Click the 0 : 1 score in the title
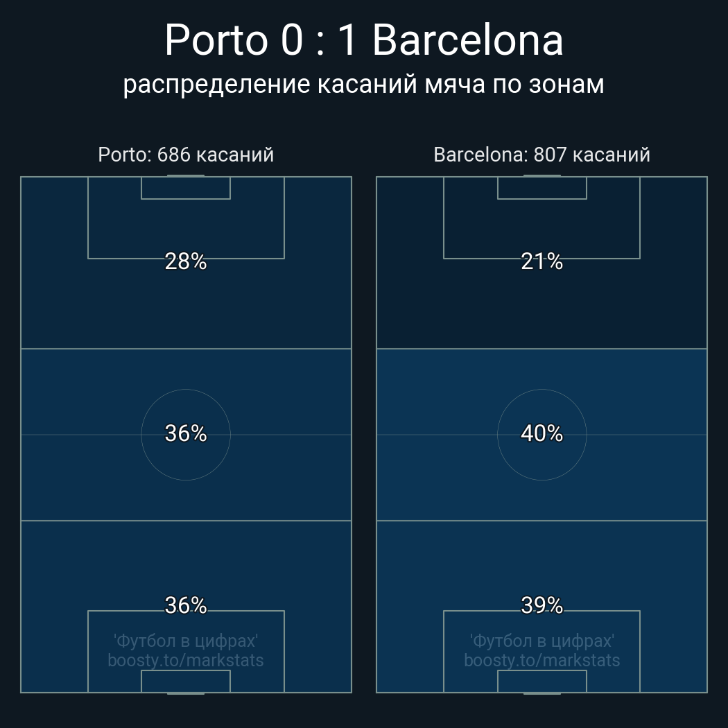728x728 pixels. 319,40
